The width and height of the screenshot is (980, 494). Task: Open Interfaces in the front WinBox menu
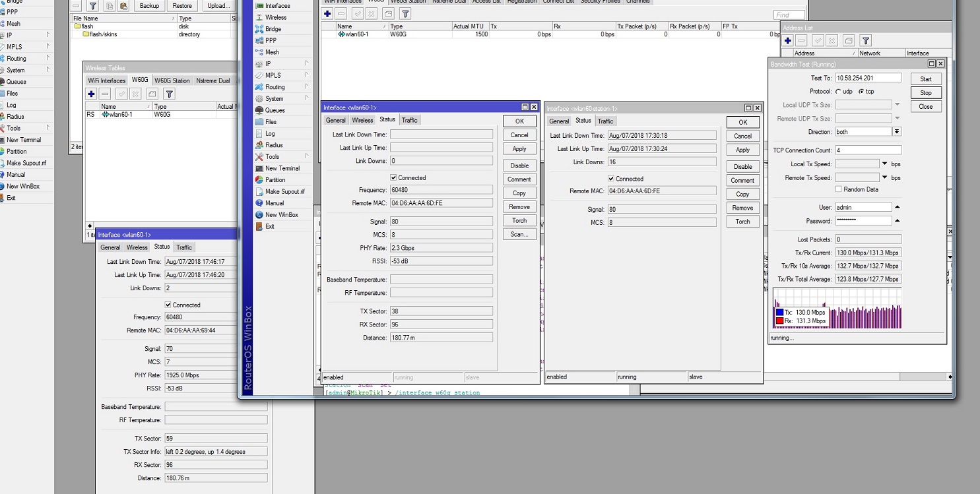[x=277, y=6]
